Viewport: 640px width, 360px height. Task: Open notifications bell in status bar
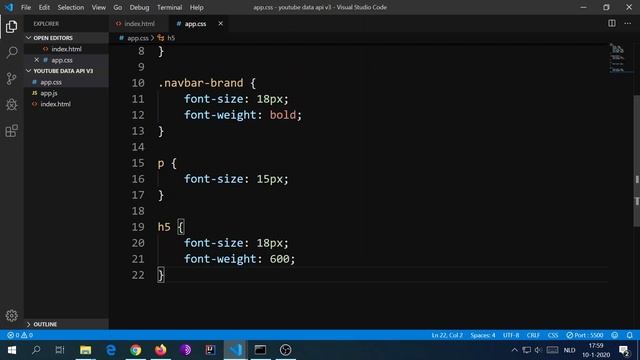tap(629, 335)
